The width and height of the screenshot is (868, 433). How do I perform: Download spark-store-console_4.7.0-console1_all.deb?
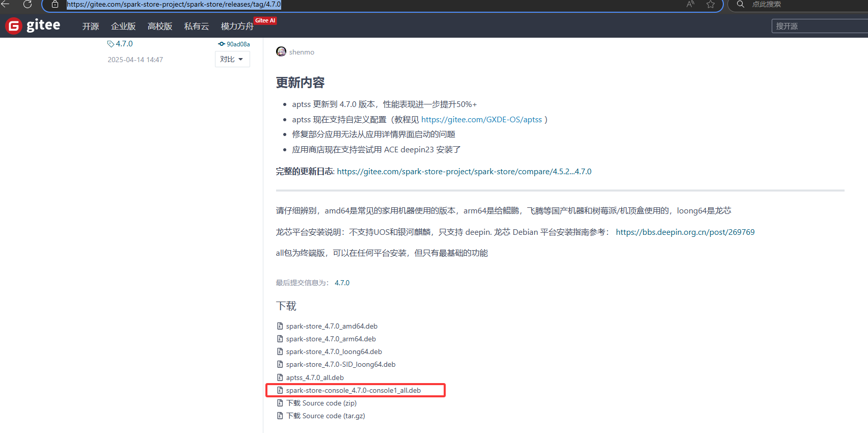click(x=354, y=390)
